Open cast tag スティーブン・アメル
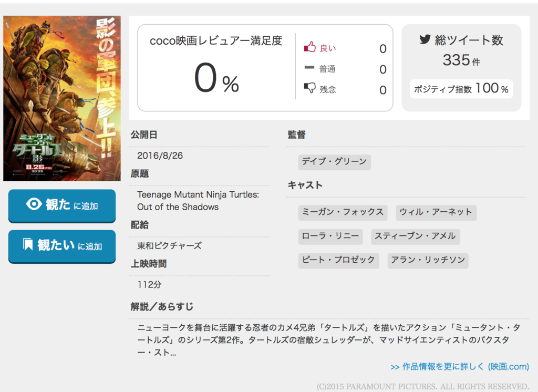This screenshot has height=392, width=538. (416, 236)
